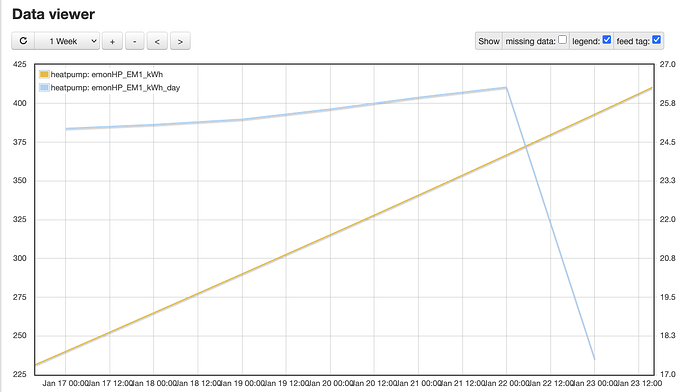The image size is (690, 392).
Task: Pan right with the forward arrow button
Action: 180,41
